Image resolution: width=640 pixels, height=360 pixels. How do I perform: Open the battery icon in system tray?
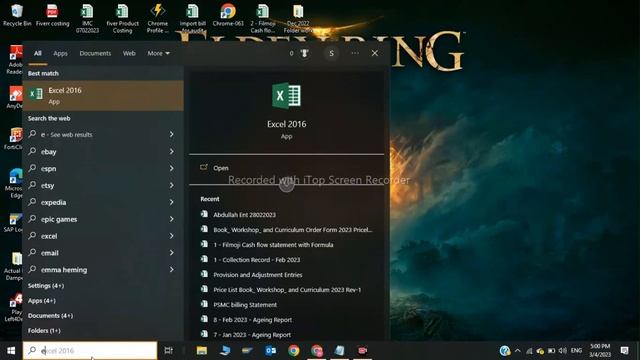[551, 351]
